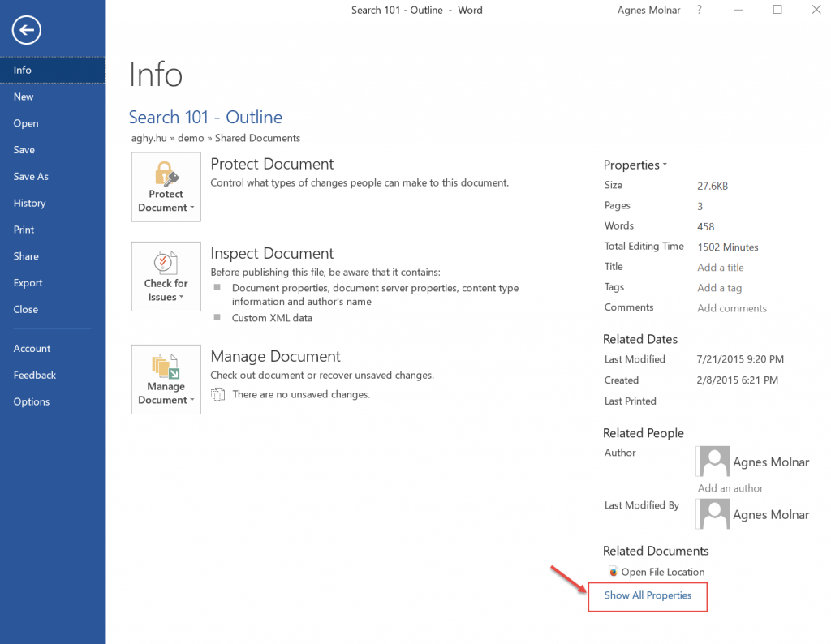Click the Related Documents heading
Viewport: 831px width, 644px height.
[x=656, y=551]
